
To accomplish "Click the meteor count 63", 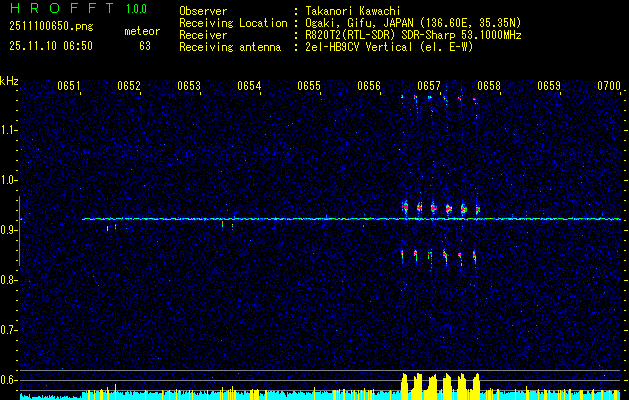I will (x=145, y=46).
